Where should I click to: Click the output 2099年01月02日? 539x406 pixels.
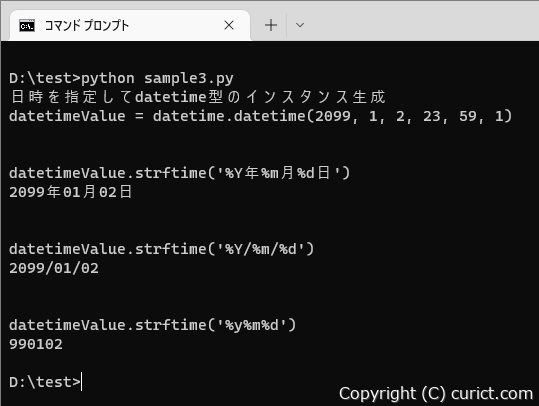(71, 192)
